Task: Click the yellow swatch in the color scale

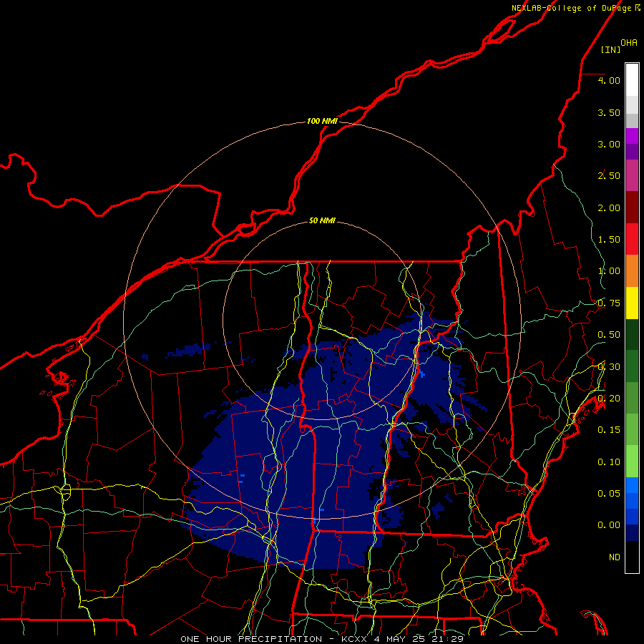Action: coord(632,303)
